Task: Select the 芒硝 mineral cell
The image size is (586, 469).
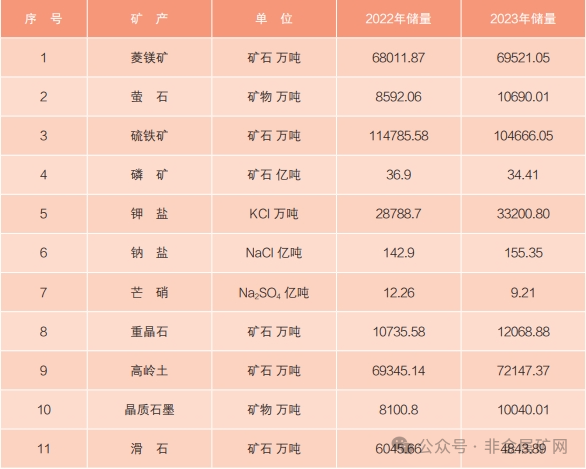Action: 149,292
